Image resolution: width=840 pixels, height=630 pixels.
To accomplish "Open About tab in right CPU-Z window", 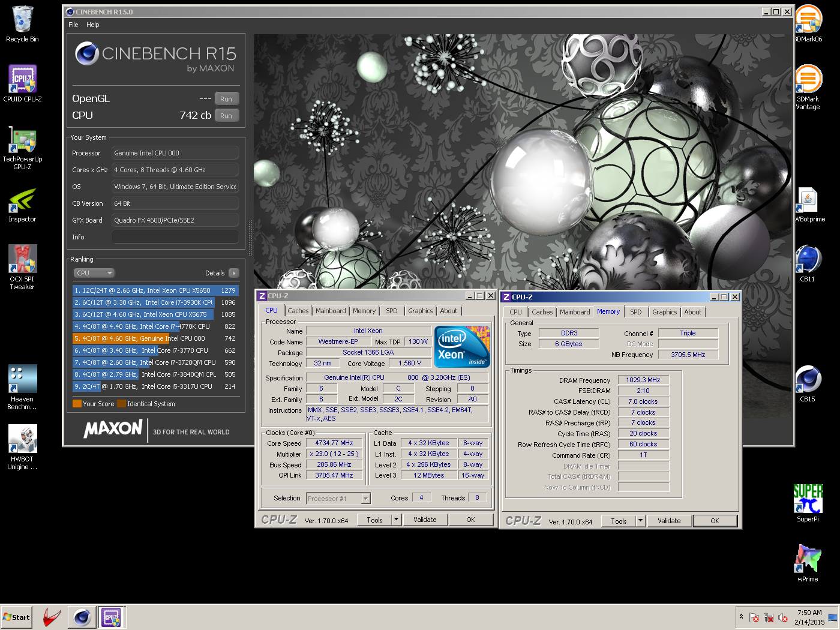I will [693, 312].
